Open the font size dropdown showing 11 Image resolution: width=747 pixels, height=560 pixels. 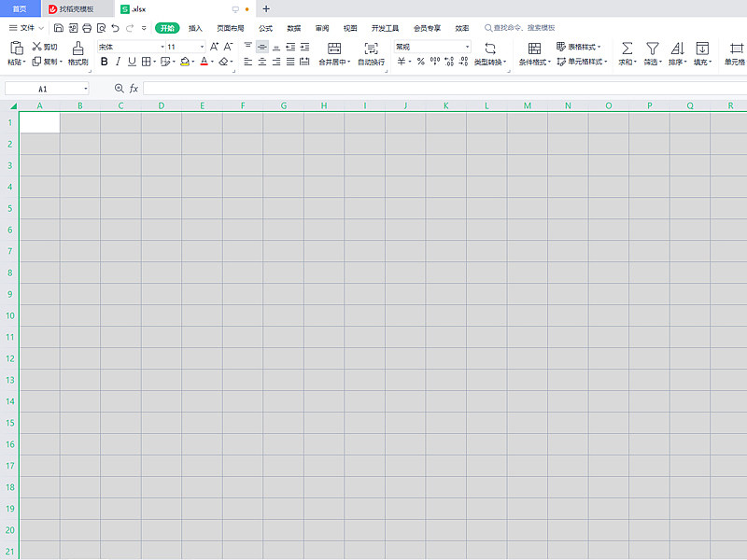pos(202,47)
